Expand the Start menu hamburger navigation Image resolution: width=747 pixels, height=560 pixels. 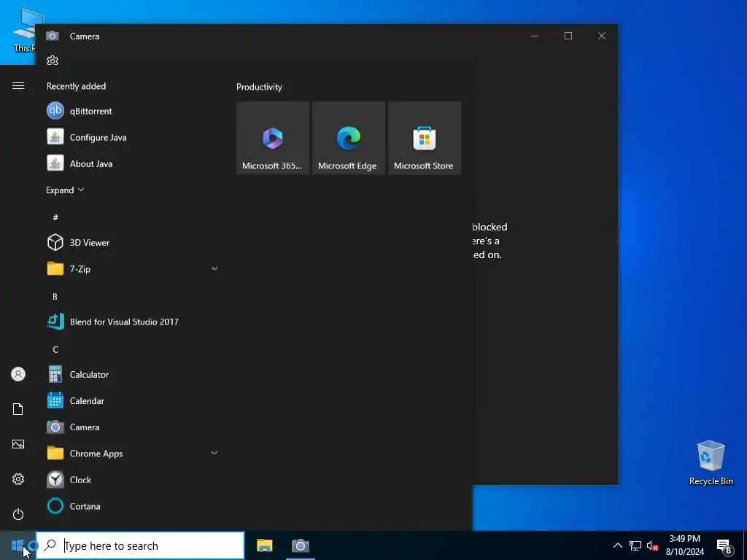[18, 86]
